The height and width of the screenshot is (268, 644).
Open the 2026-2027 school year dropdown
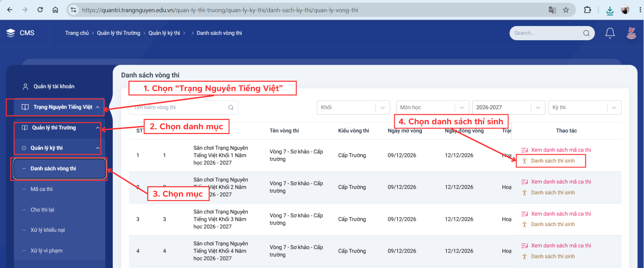point(508,108)
